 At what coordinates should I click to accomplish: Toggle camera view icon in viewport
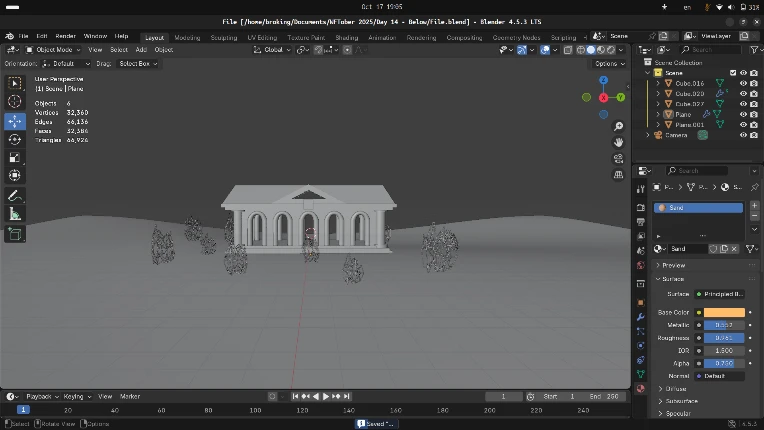618,159
